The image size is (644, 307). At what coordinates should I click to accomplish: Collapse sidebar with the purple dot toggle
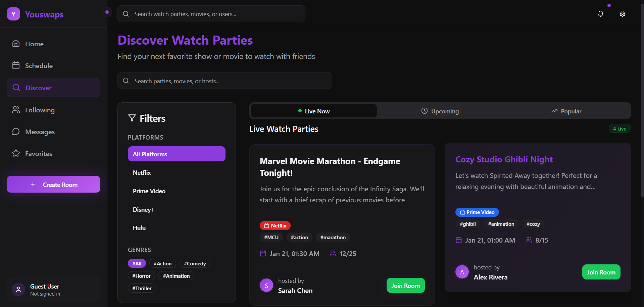[107, 12]
